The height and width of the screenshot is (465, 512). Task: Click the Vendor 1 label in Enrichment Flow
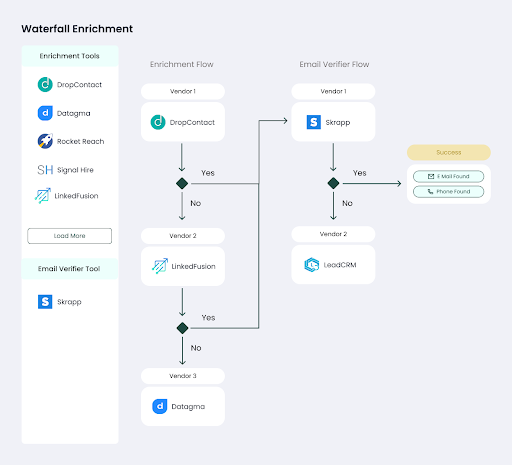click(x=183, y=91)
